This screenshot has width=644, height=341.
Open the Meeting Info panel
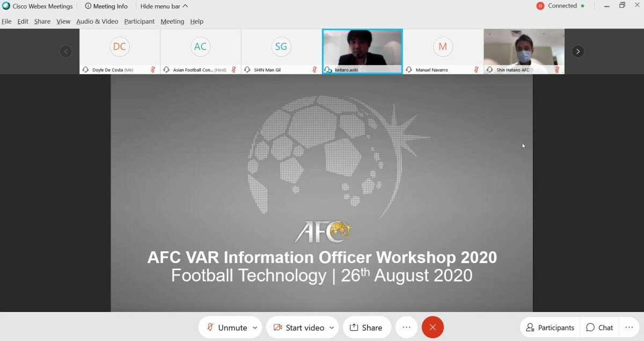pyautogui.click(x=106, y=6)
